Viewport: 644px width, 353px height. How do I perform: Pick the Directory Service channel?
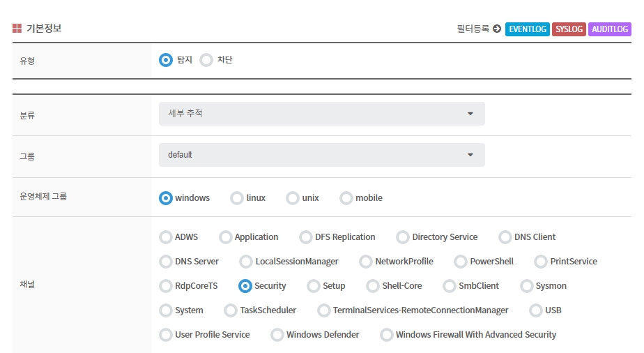click(x=403, y=237)
